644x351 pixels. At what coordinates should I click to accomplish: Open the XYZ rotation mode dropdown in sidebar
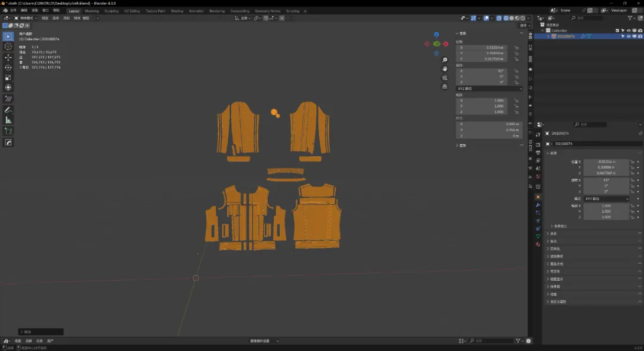point(489,88)
